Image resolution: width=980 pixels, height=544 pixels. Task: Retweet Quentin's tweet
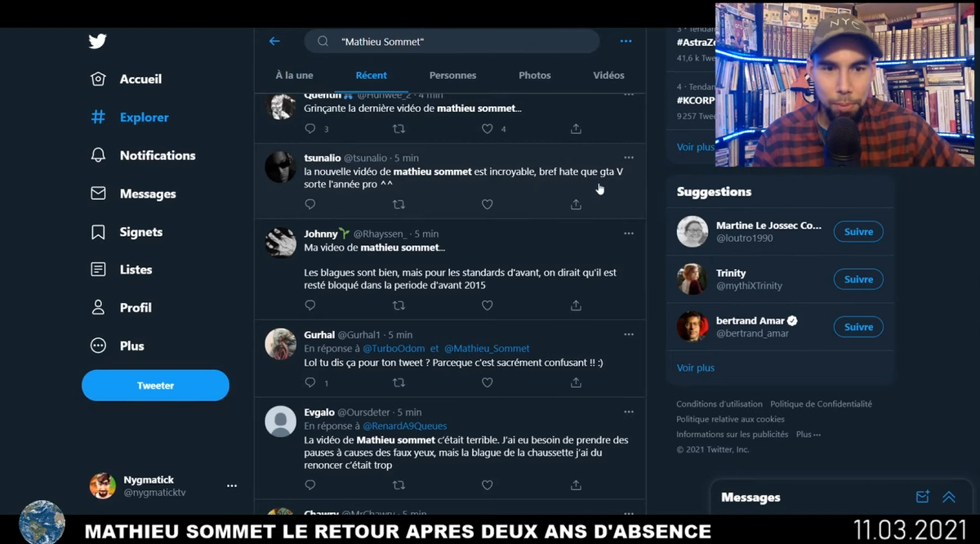click(399, 129)
